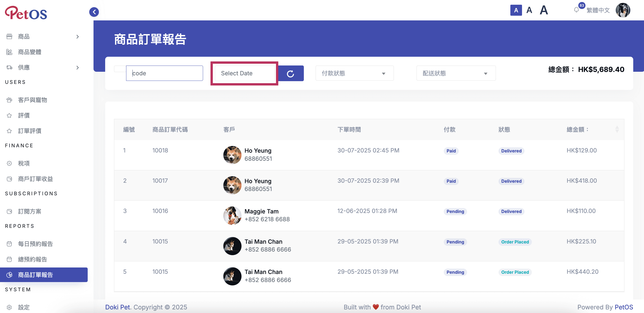Click Pending badge of order 10016
This screenshot has height=313, width=644.
455,211
